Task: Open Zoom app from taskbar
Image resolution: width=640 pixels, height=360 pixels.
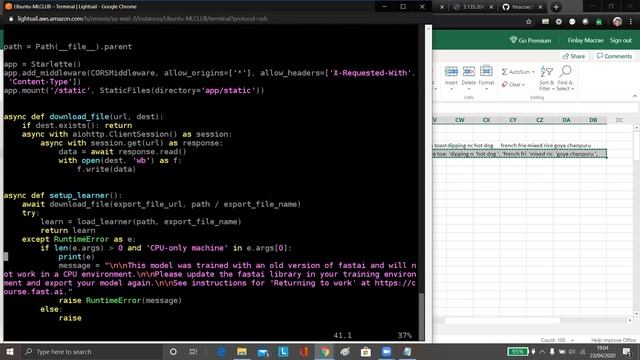Action: tap(386, 351)
